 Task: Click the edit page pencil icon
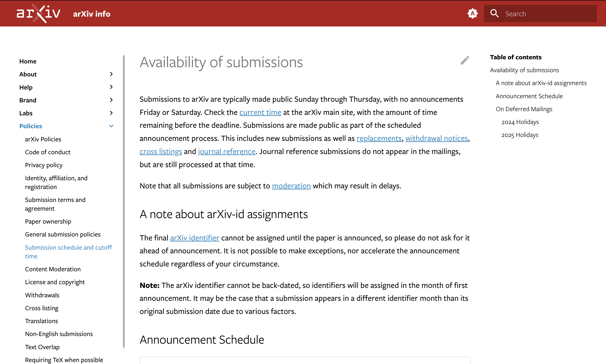click(464, 61)
